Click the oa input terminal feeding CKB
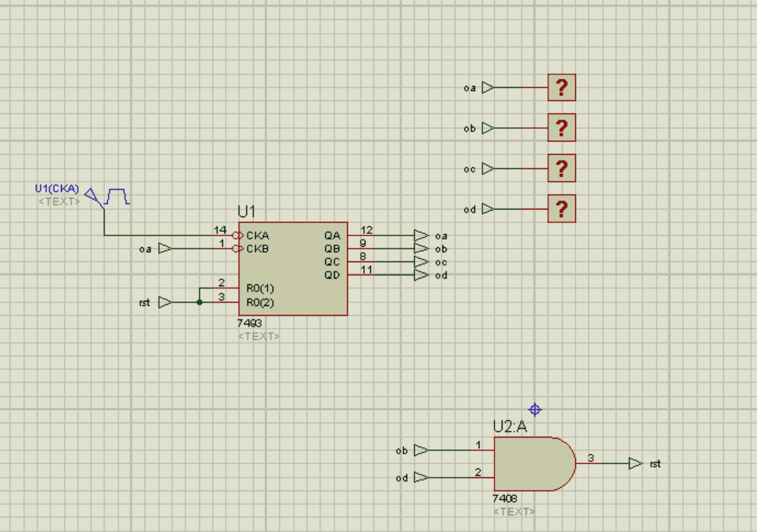757x532 pixels. coord(164,248)
